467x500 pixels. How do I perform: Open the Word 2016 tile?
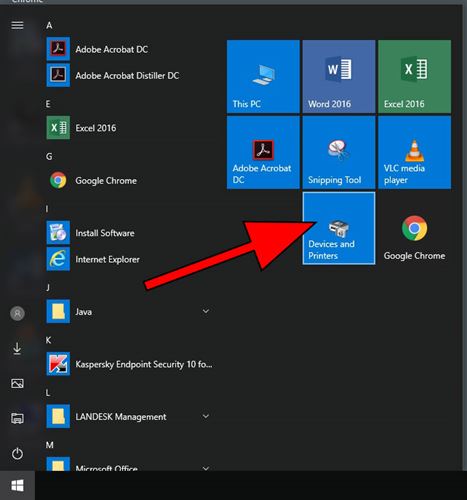[339, 77]
